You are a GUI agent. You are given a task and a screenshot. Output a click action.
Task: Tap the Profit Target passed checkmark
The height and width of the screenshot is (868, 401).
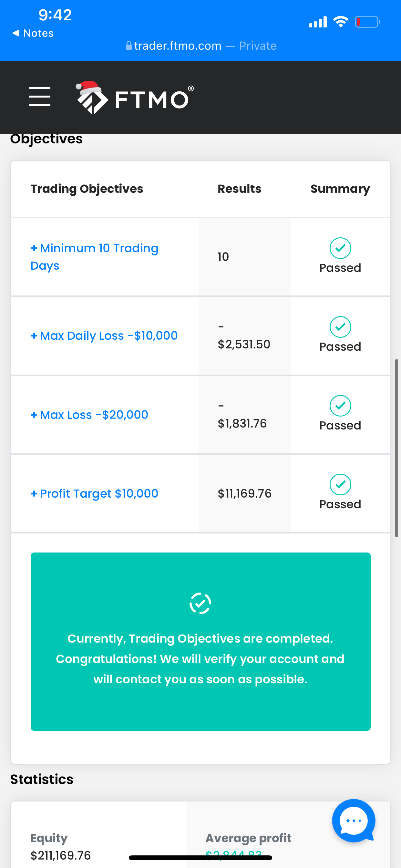pos(340,485)
